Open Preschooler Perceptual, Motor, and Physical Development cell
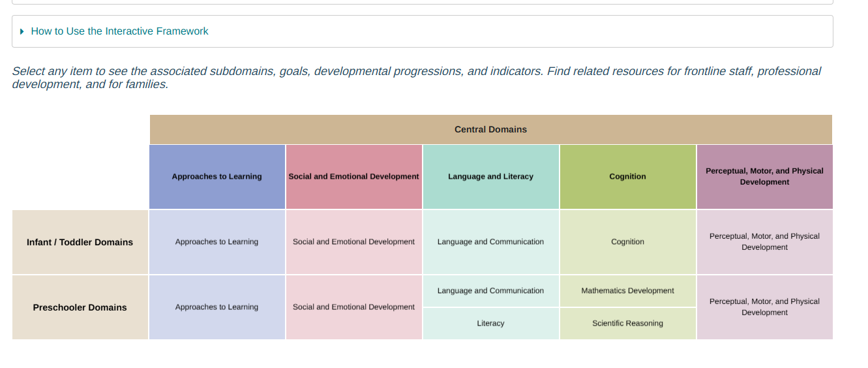868x368 pixels. pos(764,307)
